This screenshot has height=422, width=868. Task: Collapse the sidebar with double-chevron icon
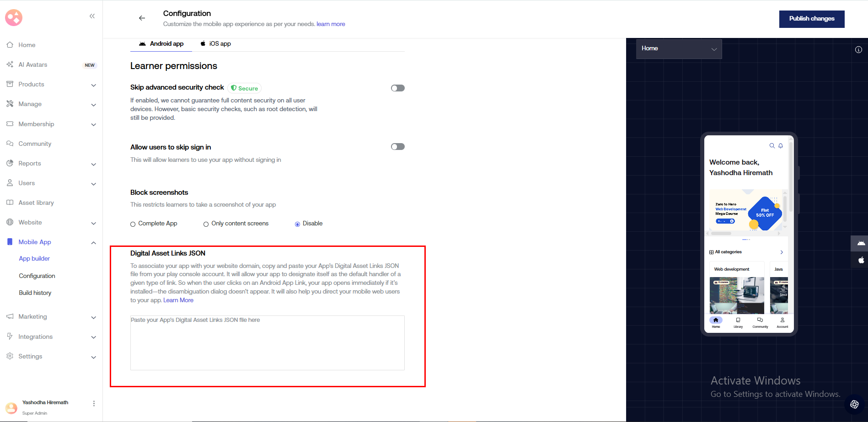click(92, 16)
